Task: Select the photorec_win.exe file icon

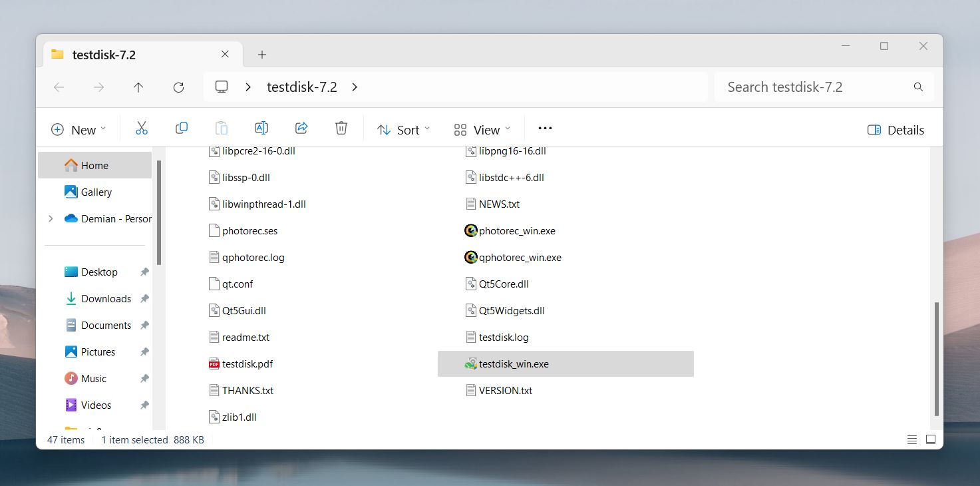Action: click(x=471, y=231)
